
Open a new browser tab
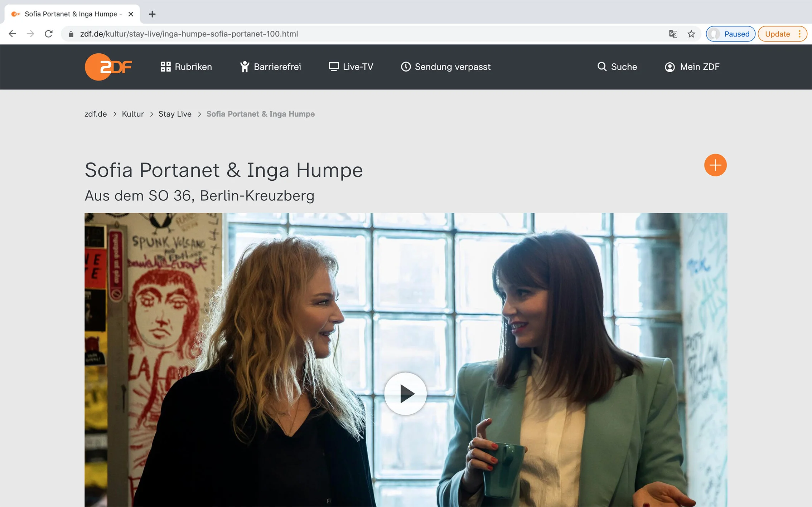tap(152, 14)
